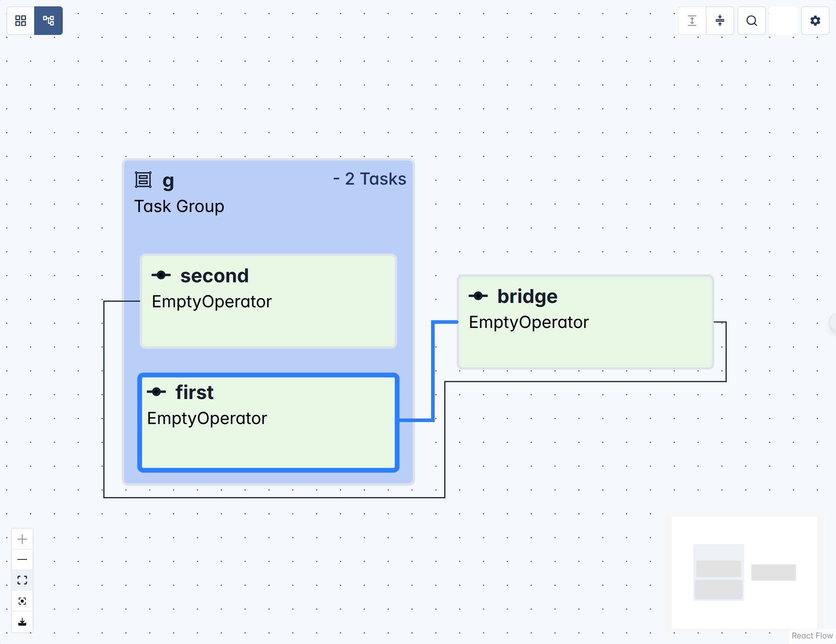Fit graph to view

click(x=22, y=580)
